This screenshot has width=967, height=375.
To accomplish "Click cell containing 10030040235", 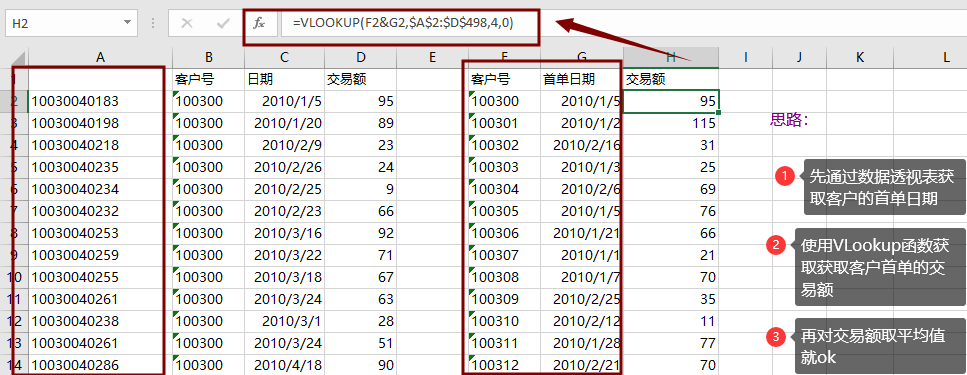I will point(100,168).
